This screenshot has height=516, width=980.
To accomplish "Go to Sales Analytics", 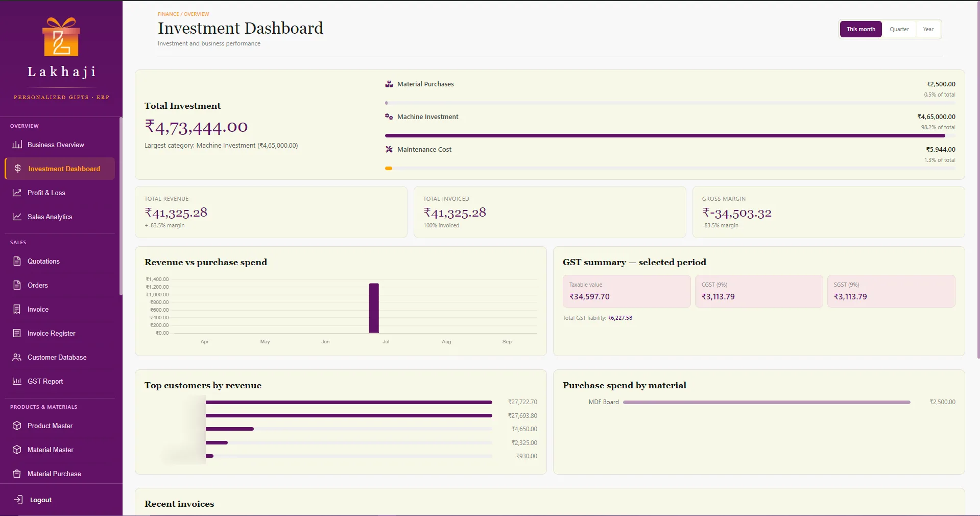I will (60, 217).
